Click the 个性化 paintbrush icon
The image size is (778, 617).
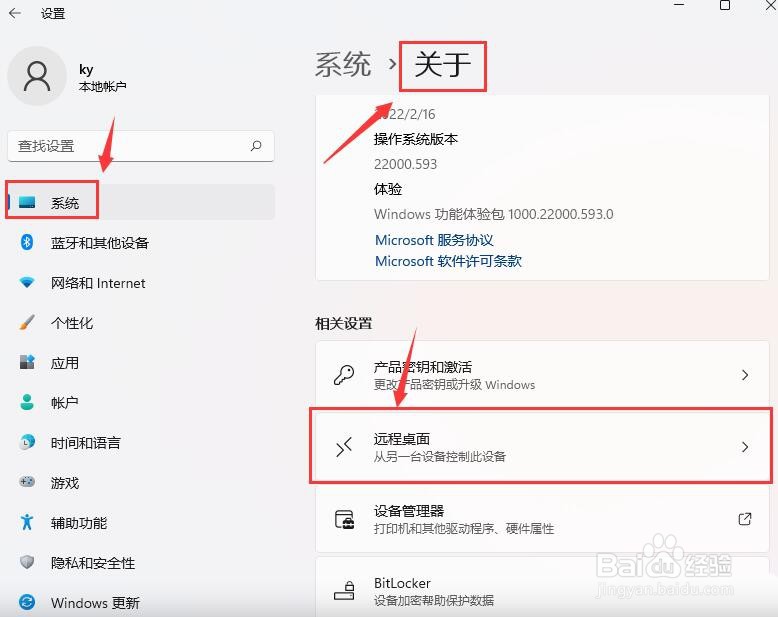[x=27, y=322]
